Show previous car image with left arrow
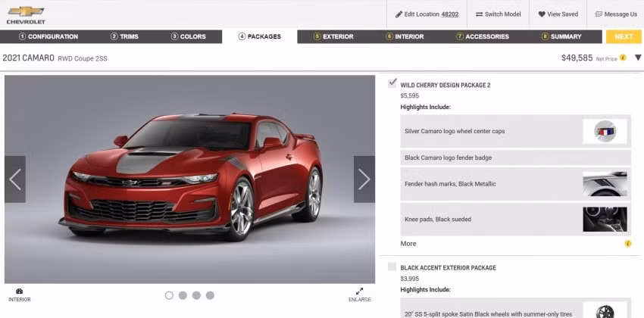 point(15,179)
